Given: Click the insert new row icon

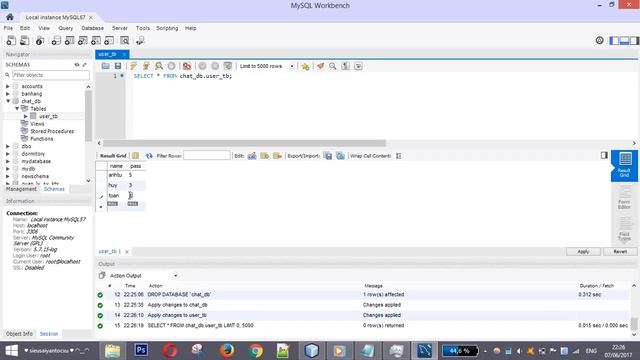Looking at the screenshot, I should [x=264, y=156].
